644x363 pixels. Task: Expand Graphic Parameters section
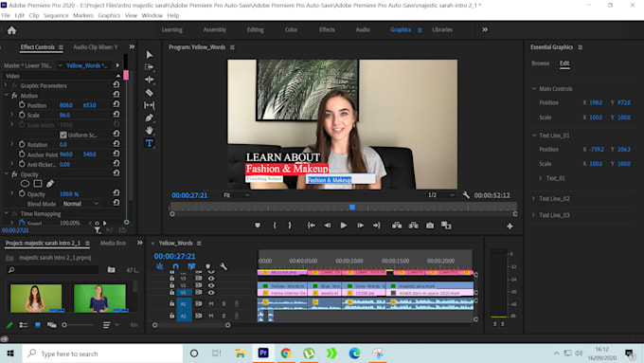(x=6, y=85)
